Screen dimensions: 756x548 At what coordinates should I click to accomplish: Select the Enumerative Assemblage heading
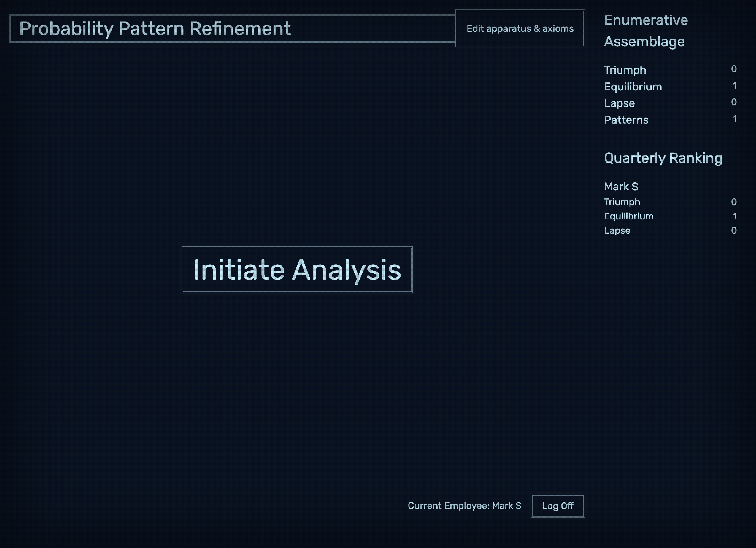(646, 31)
